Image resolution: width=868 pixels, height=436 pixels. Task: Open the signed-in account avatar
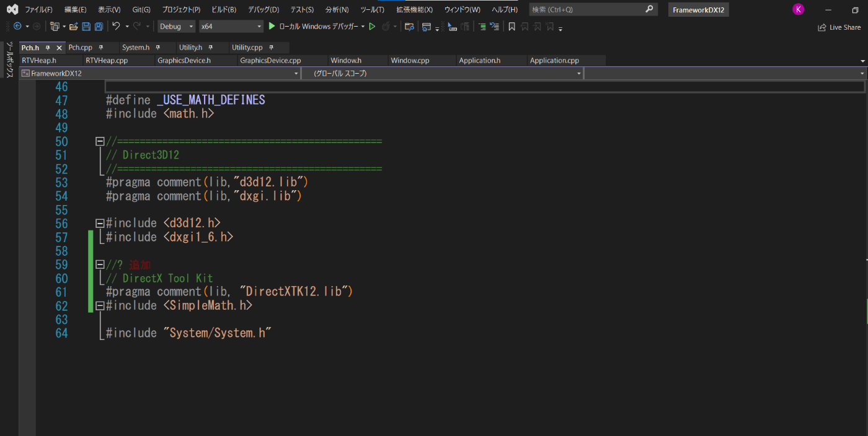pyautogui.click(x=798, y=9)
